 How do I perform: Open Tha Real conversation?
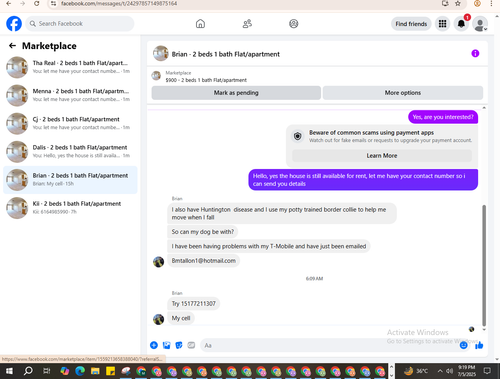click(70, 67)
